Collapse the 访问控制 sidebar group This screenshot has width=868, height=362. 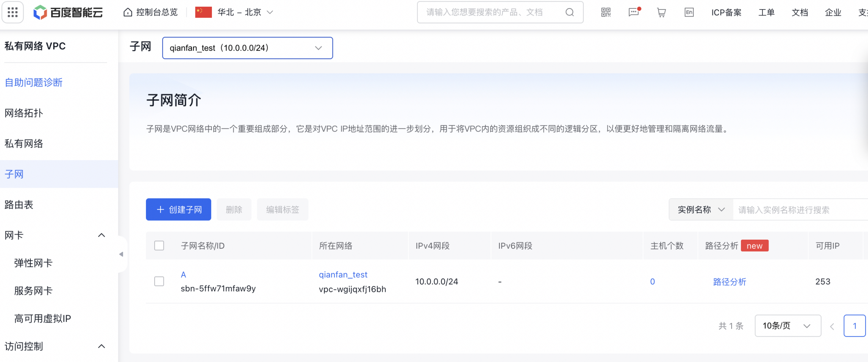(101, 346)
